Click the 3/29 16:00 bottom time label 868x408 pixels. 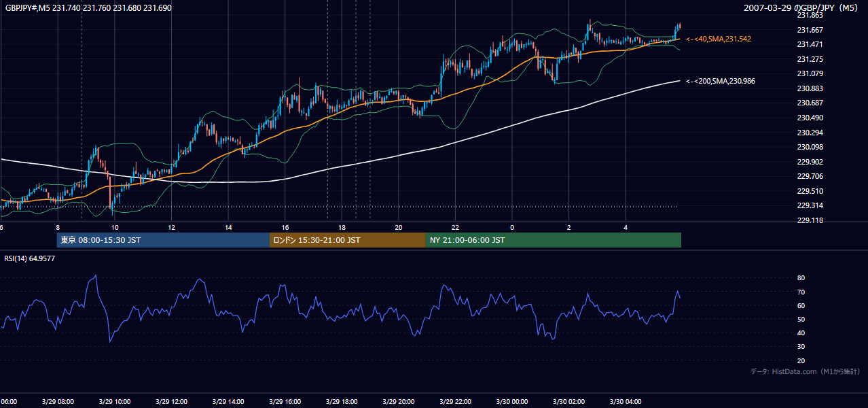pyautogui.click(x=285, y=402)
